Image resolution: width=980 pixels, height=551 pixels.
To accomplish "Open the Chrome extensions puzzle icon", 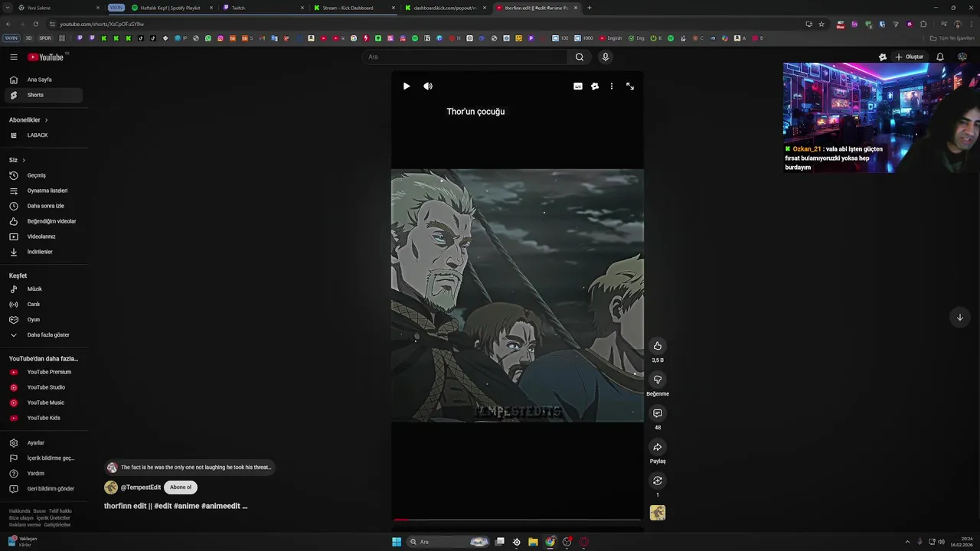I will coord(923,24).
